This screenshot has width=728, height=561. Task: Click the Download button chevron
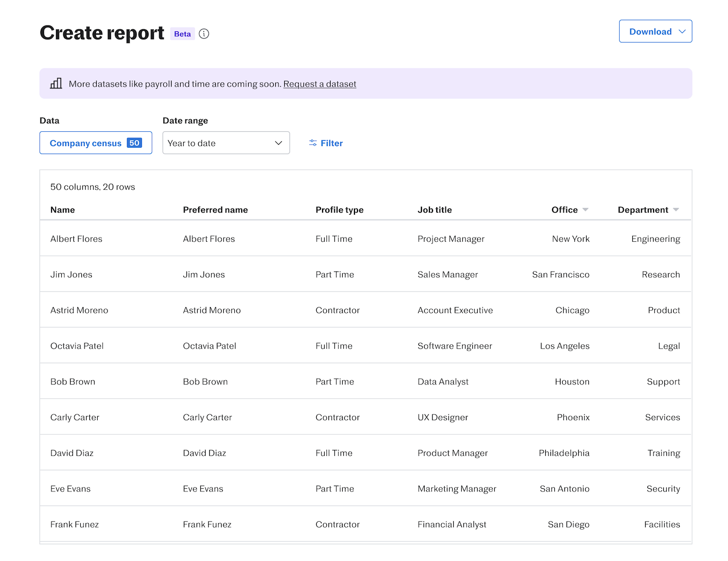pos(682,32)
